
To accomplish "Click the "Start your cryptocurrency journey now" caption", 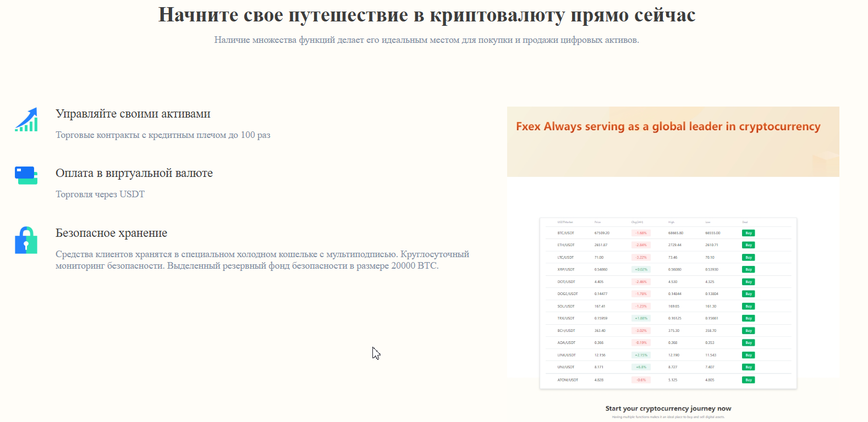I will click(x=668, y=408).
